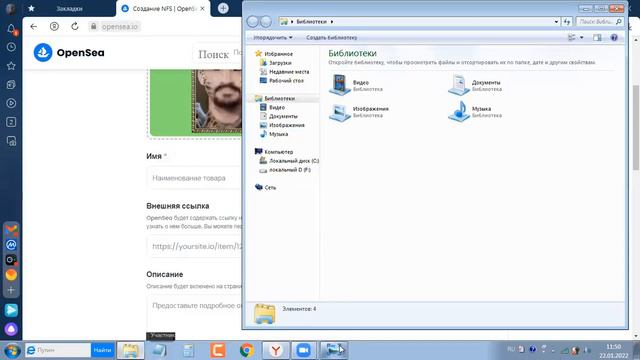Click the Внешняя ссылка URL input field
640x360 pixels.
point(195,246)
